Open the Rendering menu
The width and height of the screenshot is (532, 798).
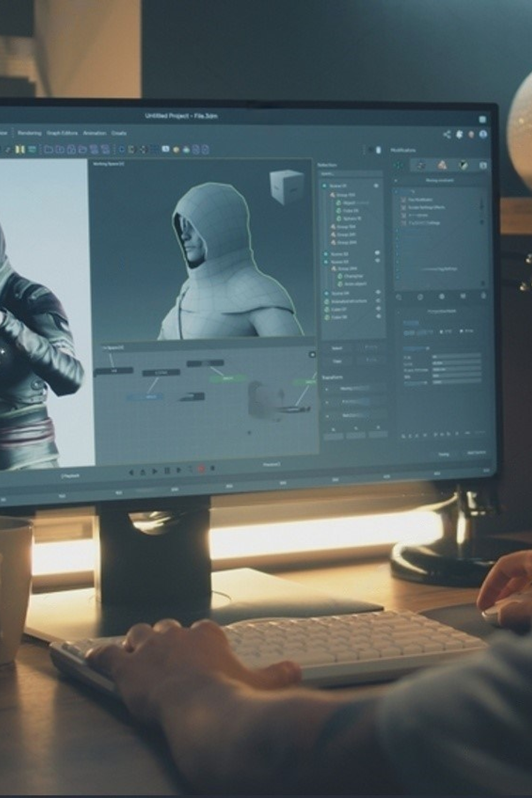point(30,133)
